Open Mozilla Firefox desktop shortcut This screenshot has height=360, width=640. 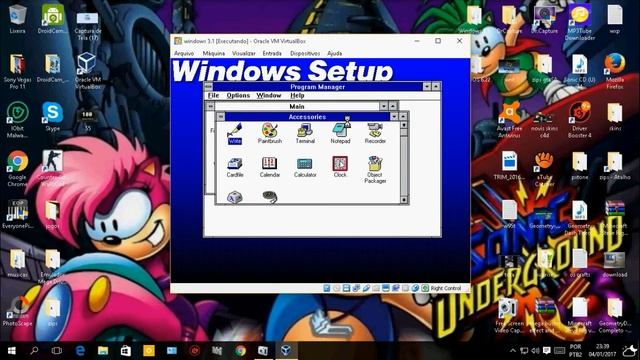tap(615, 70)
